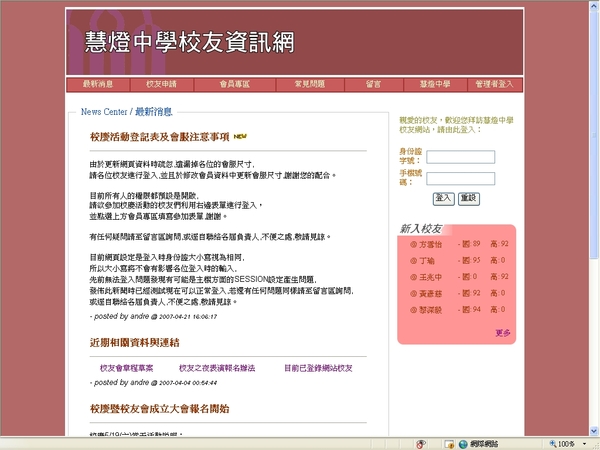Open the 校友申請 navigation tab
Image resolution: width=600 pixels, height=450 pixels.
tap(162, 85)
